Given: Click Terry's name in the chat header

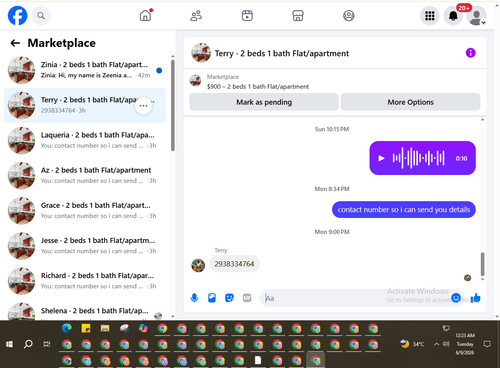Looking at the screenshot, I should coord(282,53).
